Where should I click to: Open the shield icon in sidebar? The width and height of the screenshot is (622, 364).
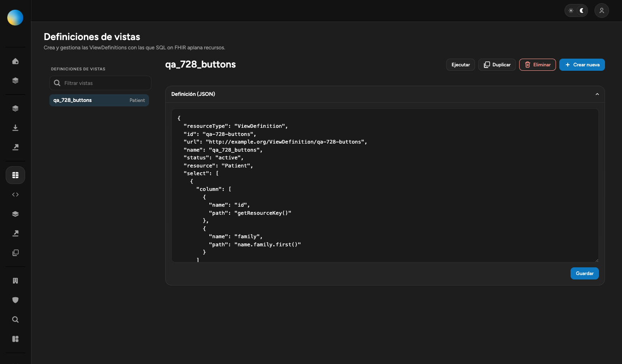[15, 300]
